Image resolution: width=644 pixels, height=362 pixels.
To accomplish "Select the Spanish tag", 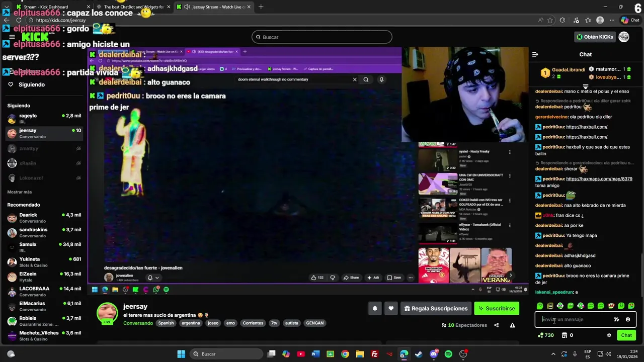I will point(166,323).
